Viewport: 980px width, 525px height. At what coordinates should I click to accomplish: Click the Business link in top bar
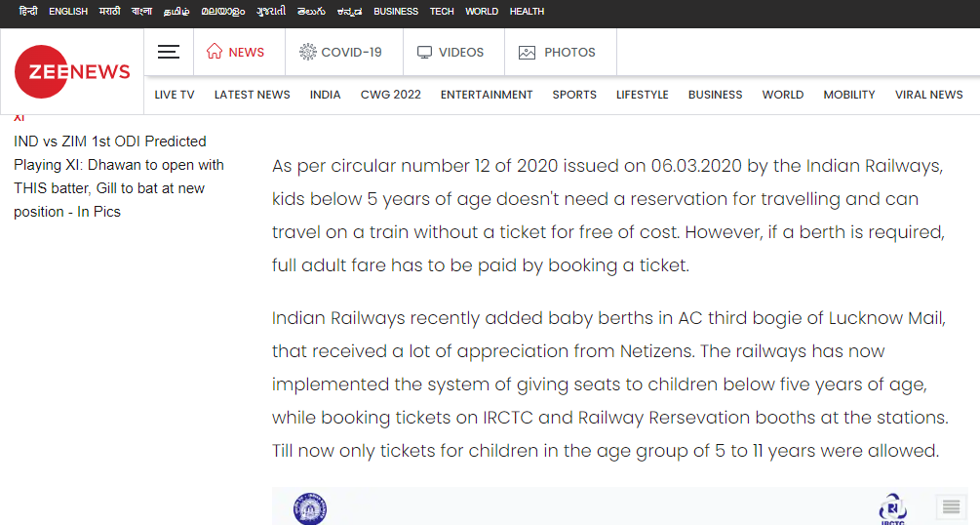click(x=396, y=12)
